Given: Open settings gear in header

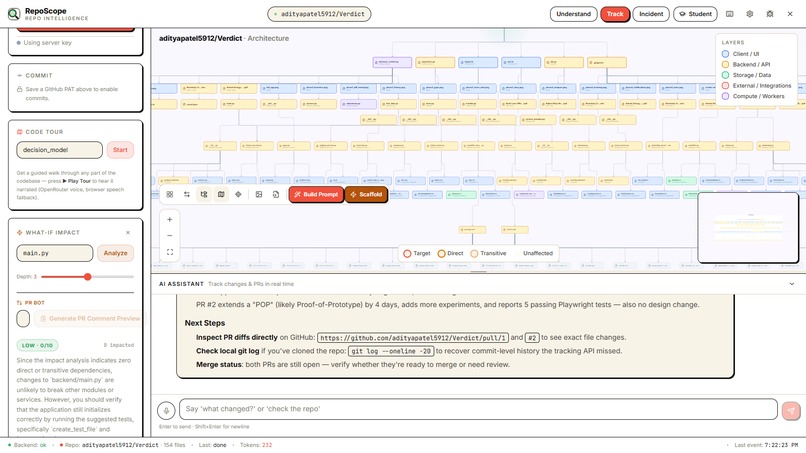Looking at the screenshot, I should (x=749, y=14).
